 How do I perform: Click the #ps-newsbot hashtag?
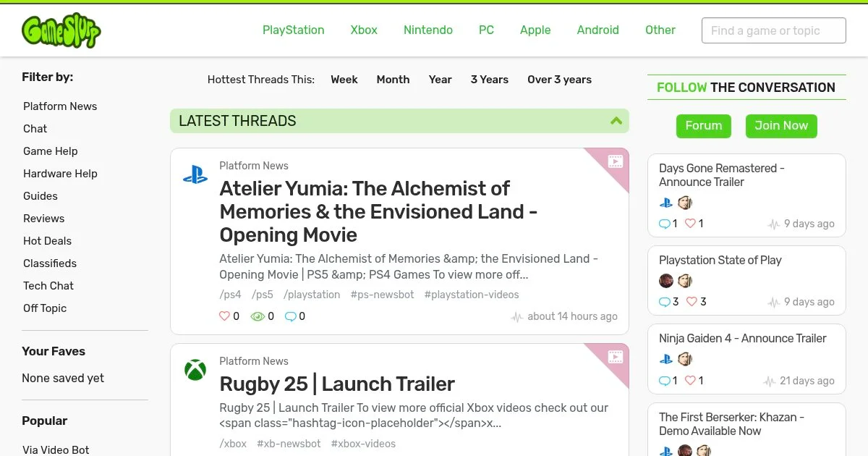382,295
